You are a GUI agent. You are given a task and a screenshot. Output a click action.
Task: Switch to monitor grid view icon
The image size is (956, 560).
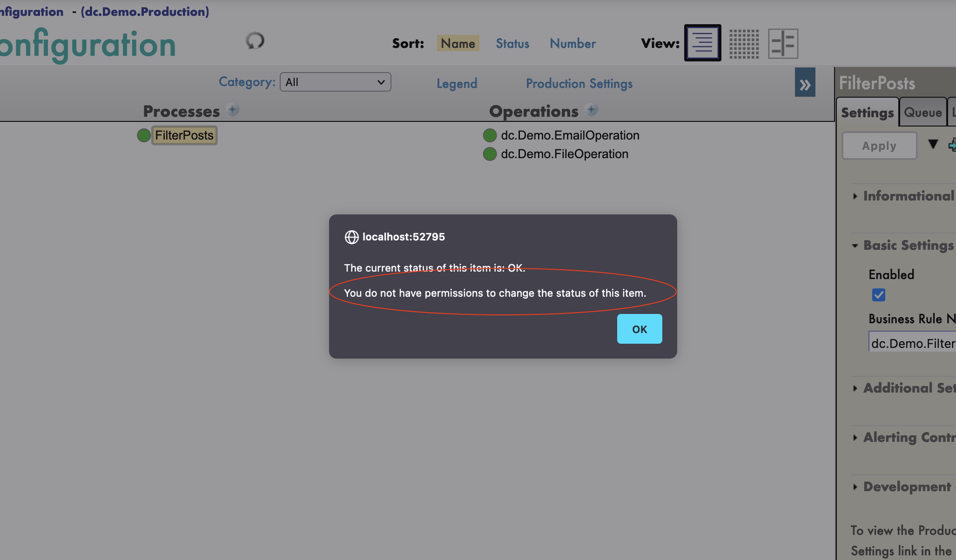tap(744, 44)
